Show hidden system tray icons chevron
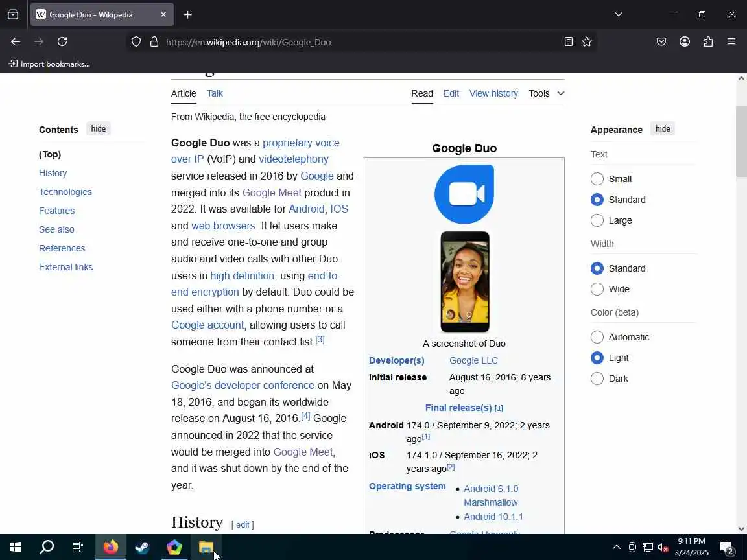This screenshot has width=747, height=560. pyautogui.click(x=617, y=547)
